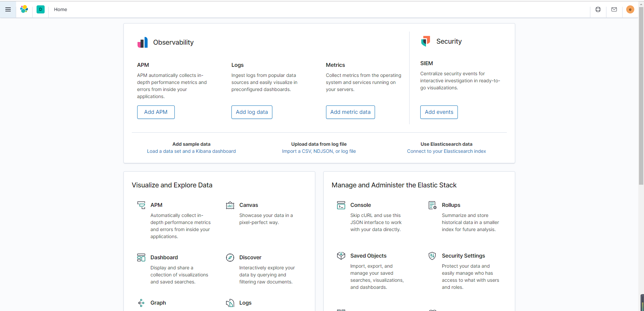Click the APM icon under Visualize
The image size is (644, 311).
(141, 205)
